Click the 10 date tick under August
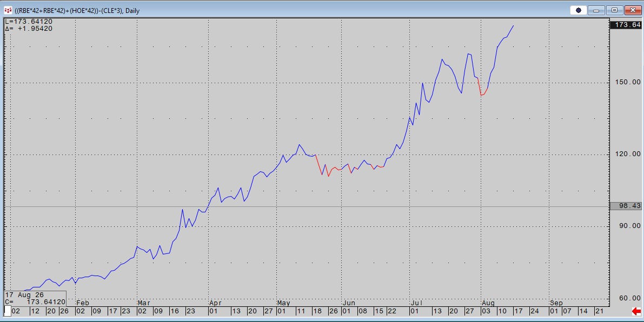The height and width of the screenshot is (322, 644). (x=502, y=311)
